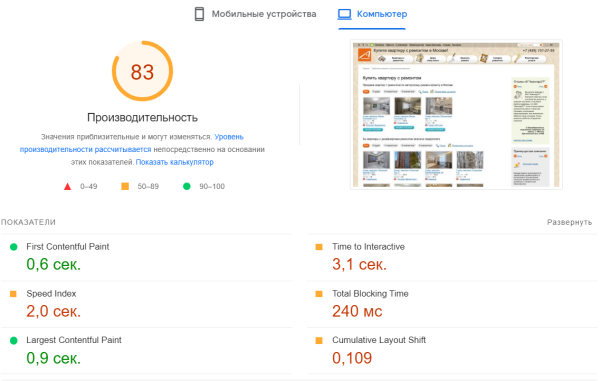Screen dimensions: 600x381
Task: Click the orange square beside Time to Interactive
Action: click(x=319, y=247)
